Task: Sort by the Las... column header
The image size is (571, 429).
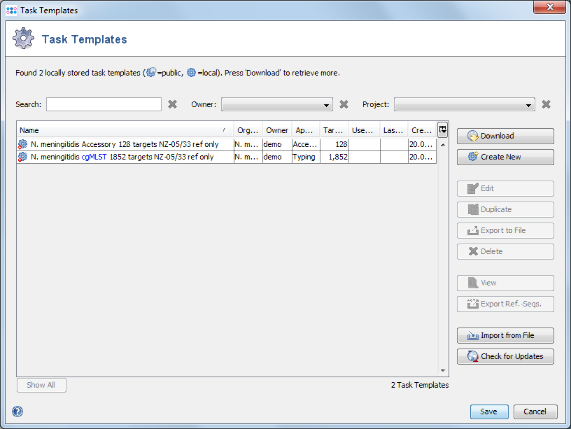Action: point(394,130)
